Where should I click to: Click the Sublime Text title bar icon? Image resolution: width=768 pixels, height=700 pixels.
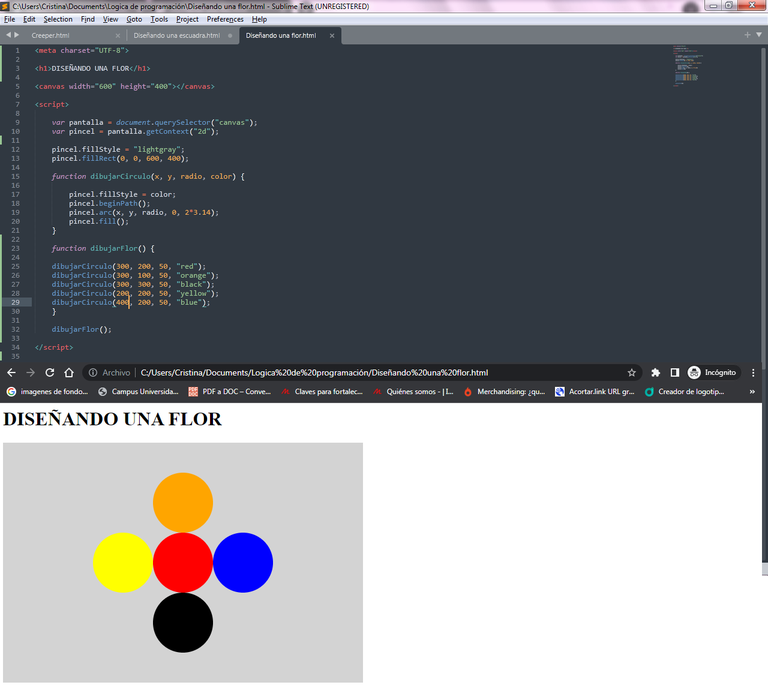coord(5,6)
